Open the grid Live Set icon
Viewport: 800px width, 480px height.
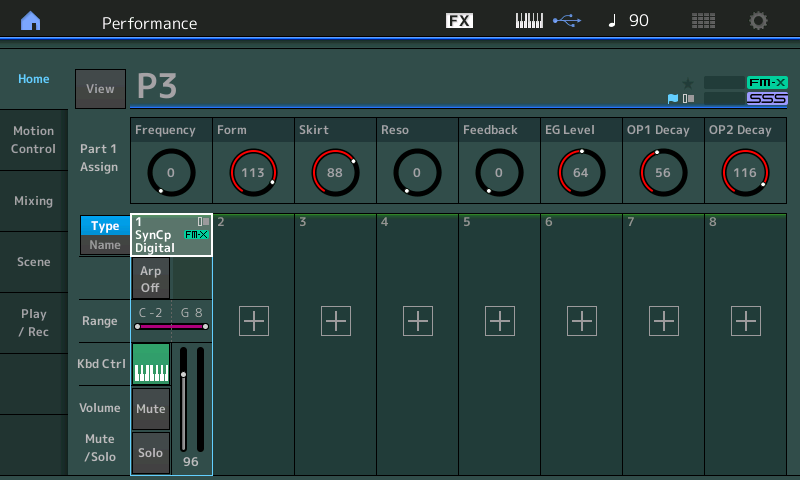[703, 21]
